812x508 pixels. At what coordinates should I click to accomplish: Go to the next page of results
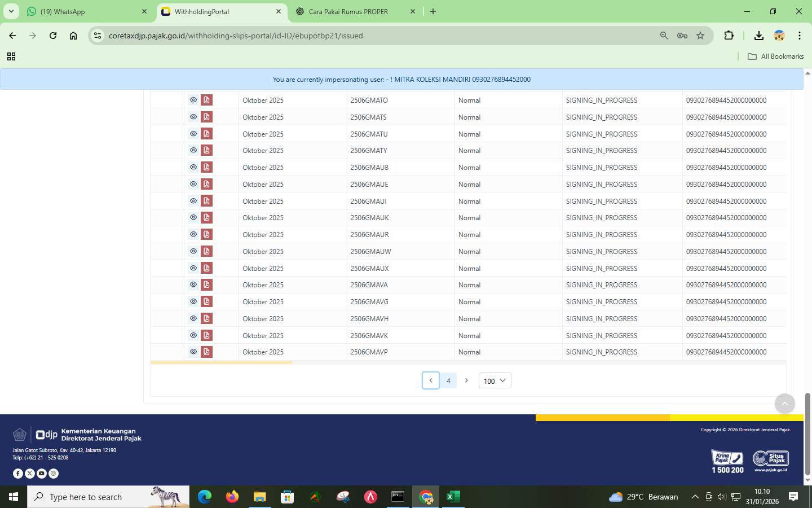466,380
